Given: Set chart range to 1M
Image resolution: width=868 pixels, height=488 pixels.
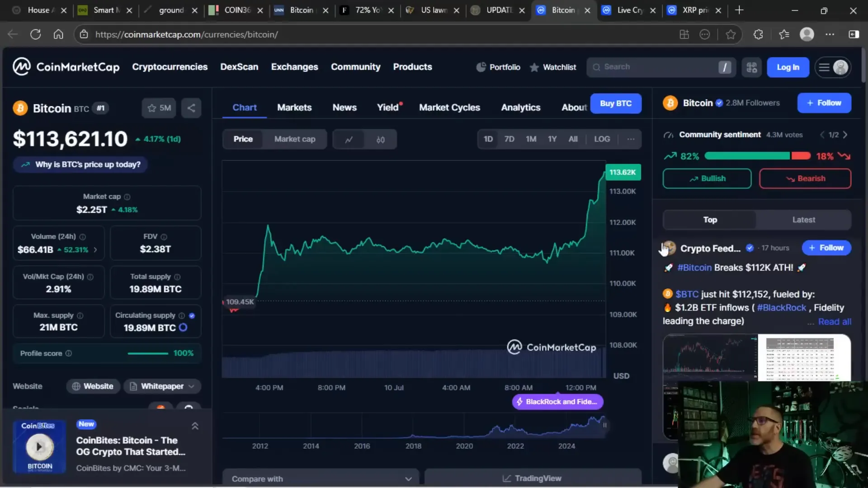Looking at the screenshot, I should [x=531, y=139].
